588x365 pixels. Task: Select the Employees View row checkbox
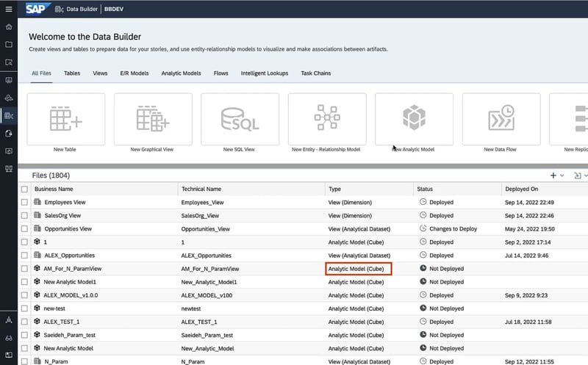click(x=24, y=203)
